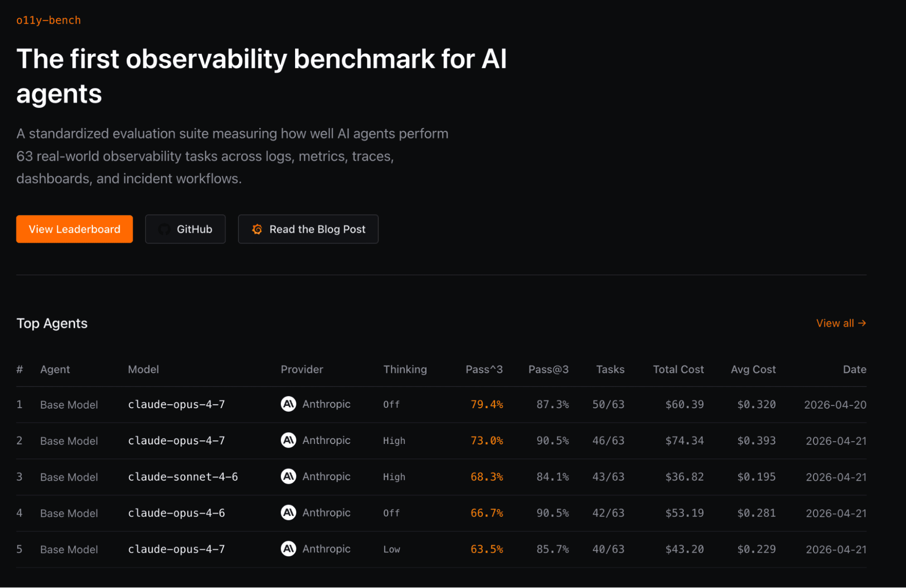Click Anthropic logo for claude-sonnet-4-6 row
906x588 pixels.
(288, 476)
